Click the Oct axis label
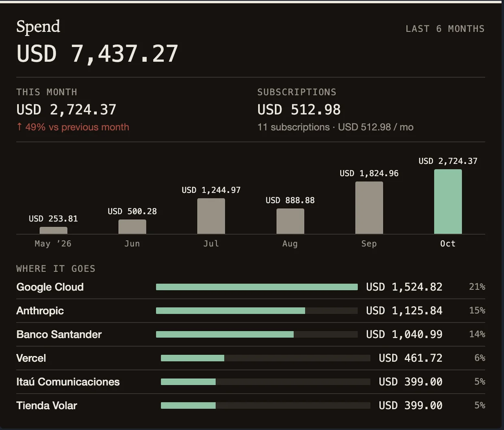 tap(448, 244)
